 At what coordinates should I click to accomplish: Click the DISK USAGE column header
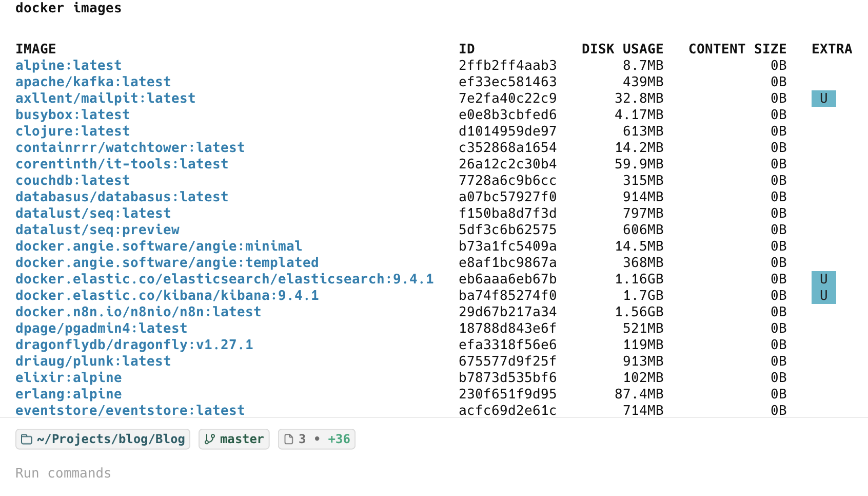(623, 49)
